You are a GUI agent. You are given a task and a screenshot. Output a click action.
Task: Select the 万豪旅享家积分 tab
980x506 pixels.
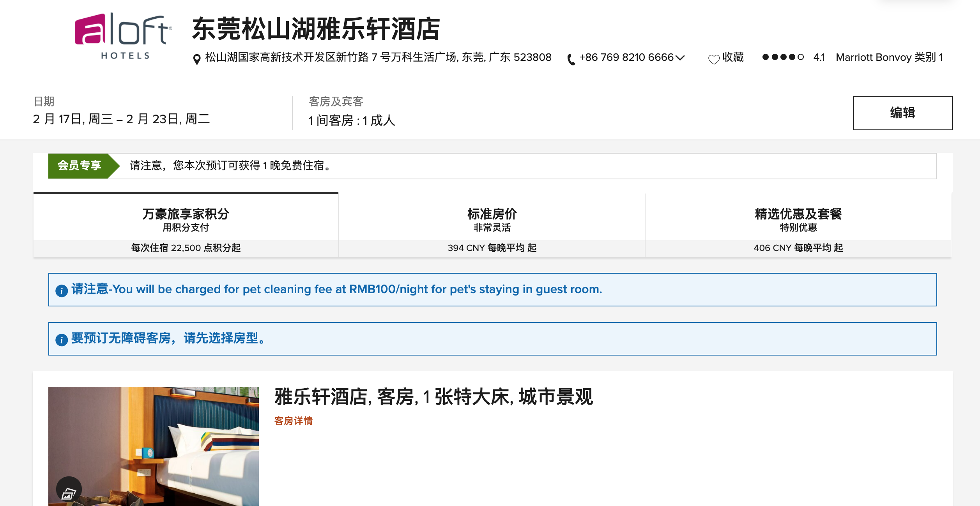[x=186, y=225]
